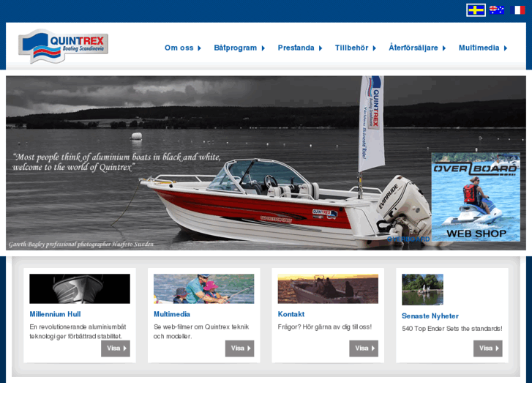Expand the arrow beside Multimedia in navigation
The height and width of the screenshot is (399, 532).
[506, 48]
